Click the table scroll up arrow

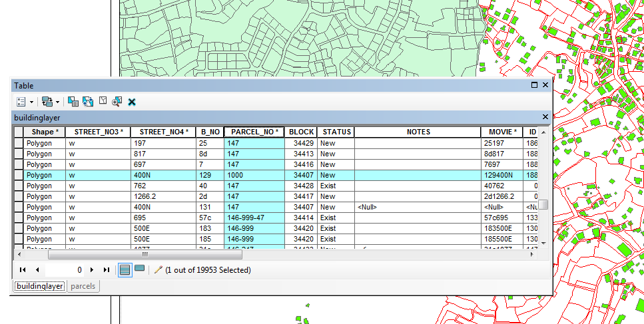pyautogui.click(x=543, y=132)
